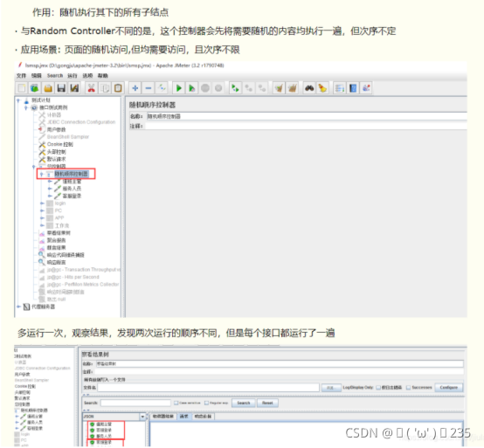Click the Open file folder icon

tap(48, 88)
